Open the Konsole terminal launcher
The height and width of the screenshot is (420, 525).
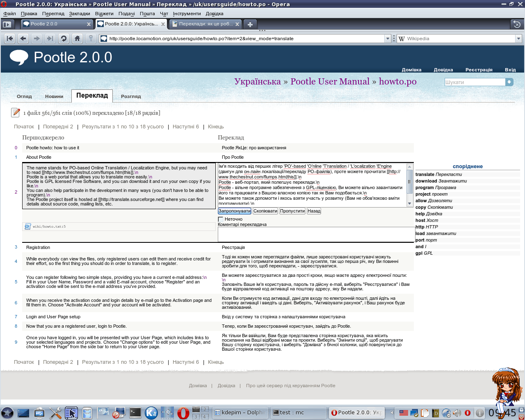click(135, 413)
